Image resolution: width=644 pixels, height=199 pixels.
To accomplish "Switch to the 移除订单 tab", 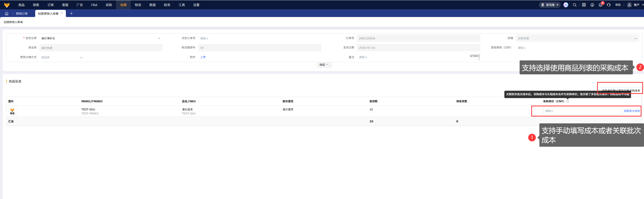I will (22, 13).
